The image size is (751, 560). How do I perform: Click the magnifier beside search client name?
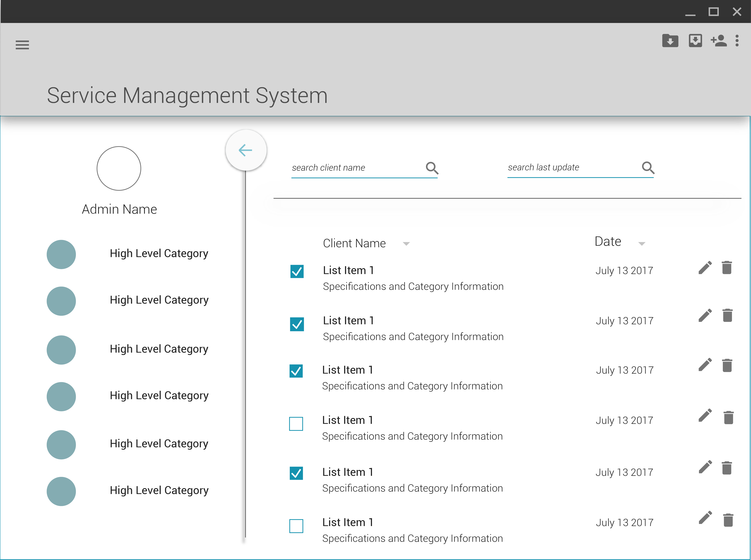[x=432, y=168]
